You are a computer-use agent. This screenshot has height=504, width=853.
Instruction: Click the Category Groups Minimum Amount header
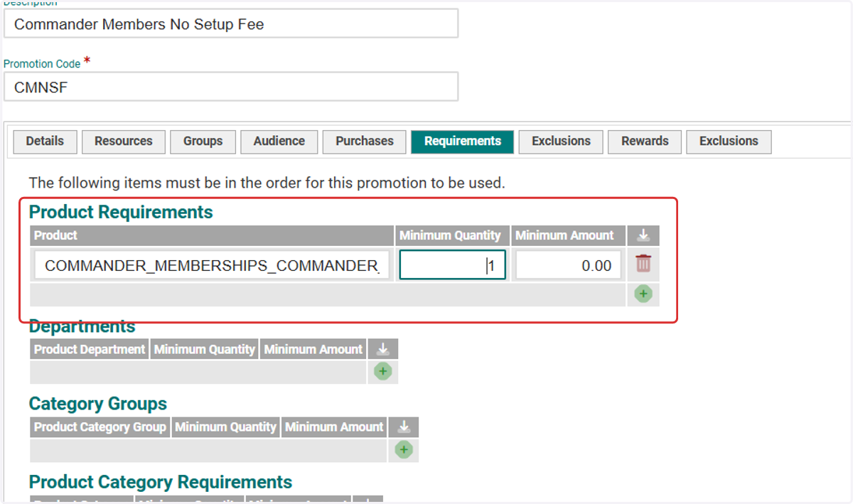[334, 427]
